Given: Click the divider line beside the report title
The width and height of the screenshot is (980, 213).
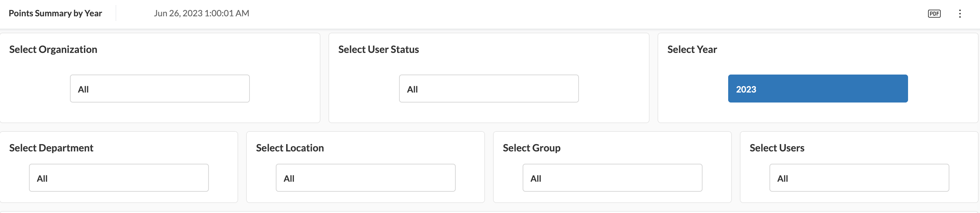Looking at the screenshot, I should tap(116, 13).
